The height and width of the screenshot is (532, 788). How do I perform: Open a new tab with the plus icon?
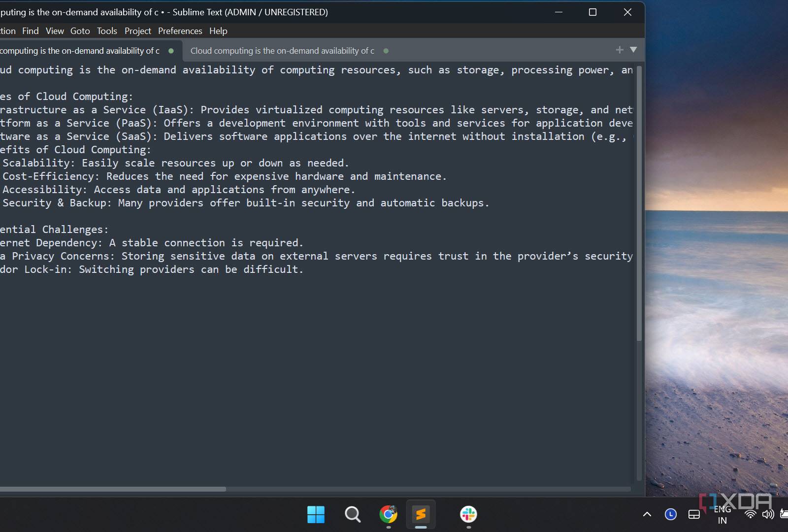[619, 50]
